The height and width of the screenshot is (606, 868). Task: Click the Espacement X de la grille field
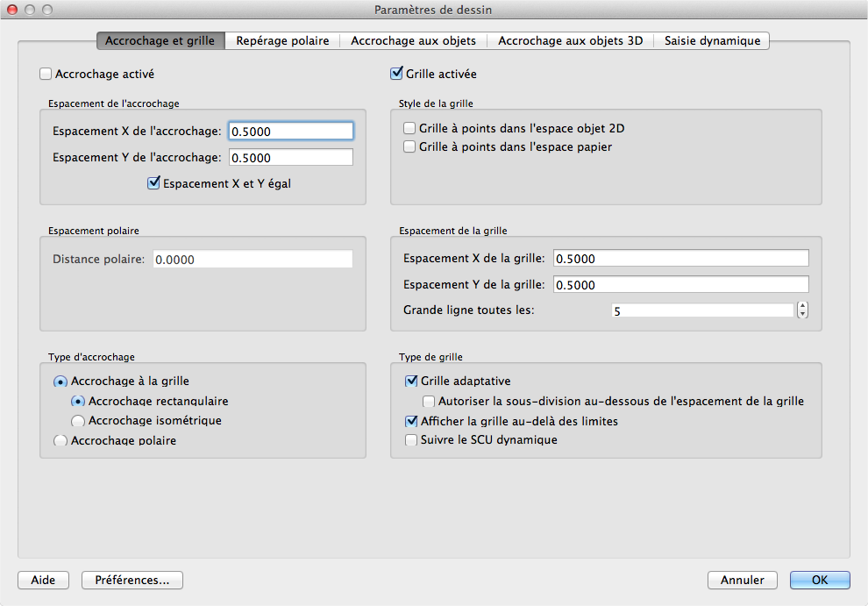680,259
